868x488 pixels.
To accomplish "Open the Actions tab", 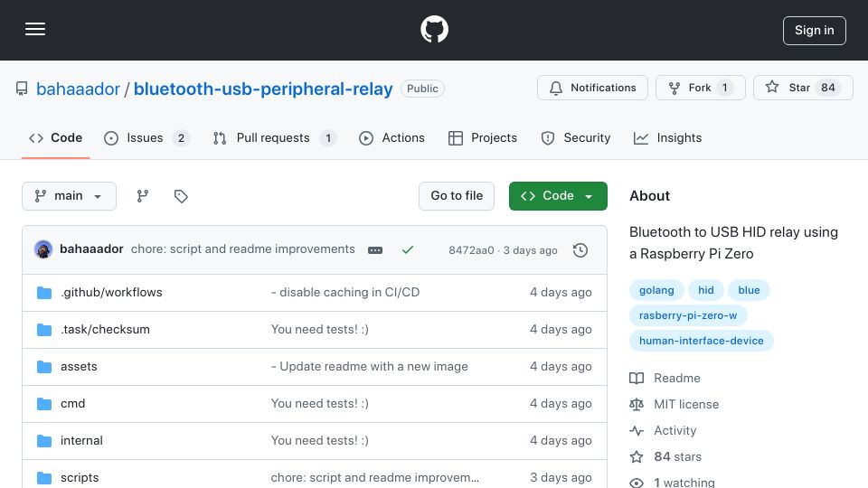I will (x=392, y=137).
